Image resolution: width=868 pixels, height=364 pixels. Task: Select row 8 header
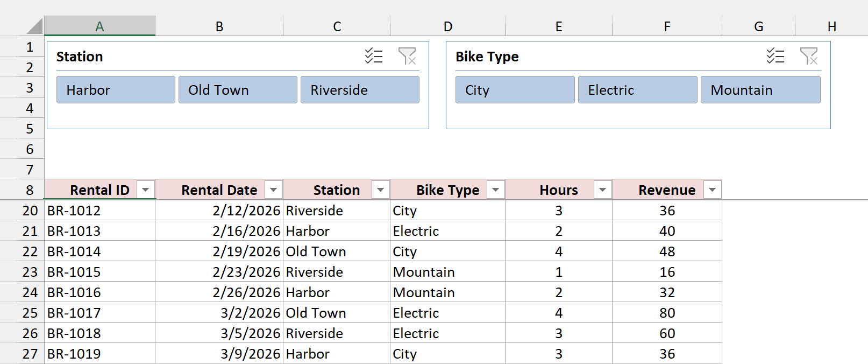[x=22, y=190]
